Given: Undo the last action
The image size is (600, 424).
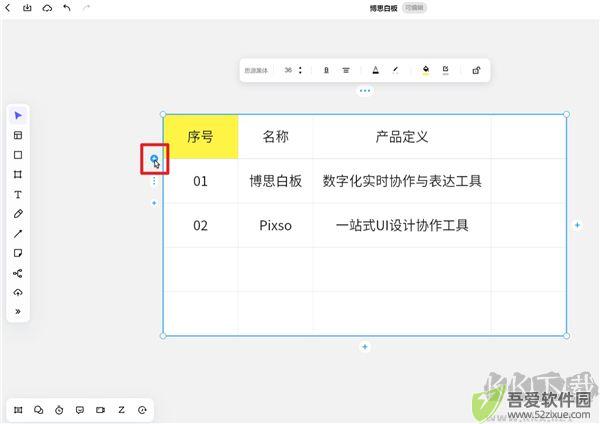Looking at the screenshot, I should [67, 8].
